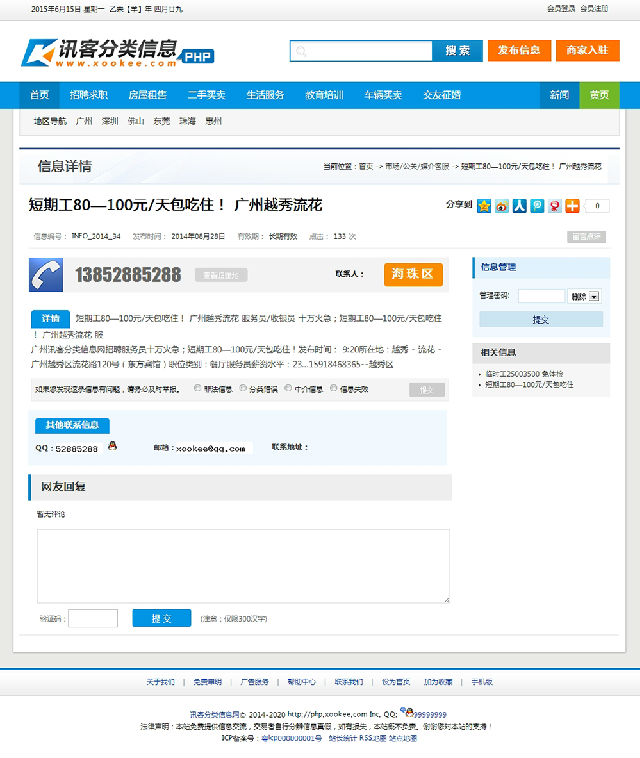The width and height of the screenshot is (640, 758).
Task: Share via the red share icon
Action: pyautogui.click(x=555, y=206)
